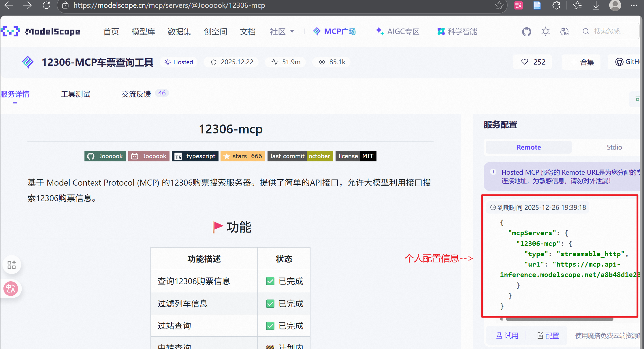Refresh the browser page

point(46,5)
